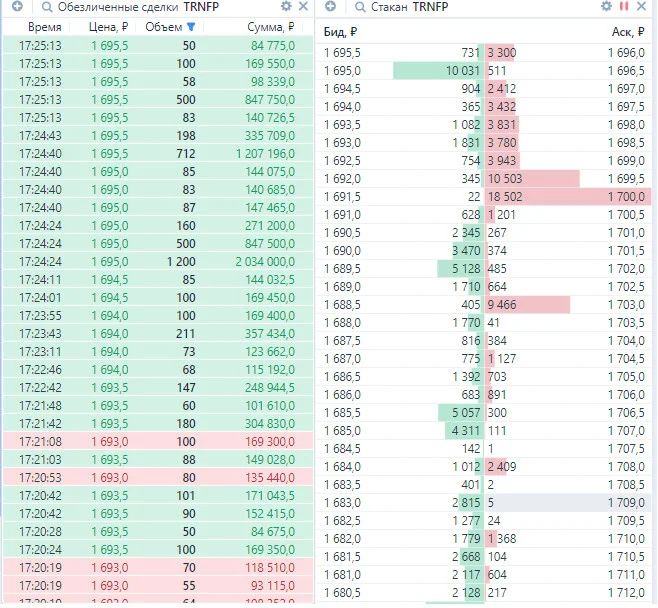Click the ask volume 9 466

[x=502, y=305]
